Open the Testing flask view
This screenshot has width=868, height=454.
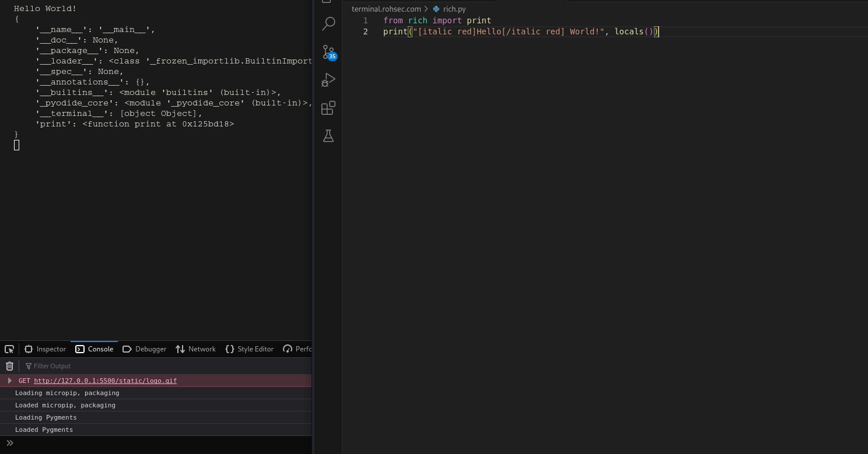pos(328,136)
